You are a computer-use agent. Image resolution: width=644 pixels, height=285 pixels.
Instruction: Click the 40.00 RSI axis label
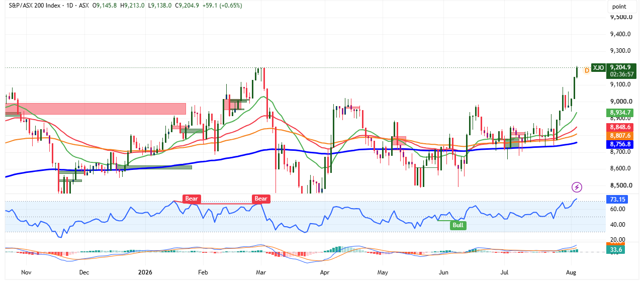618,225
